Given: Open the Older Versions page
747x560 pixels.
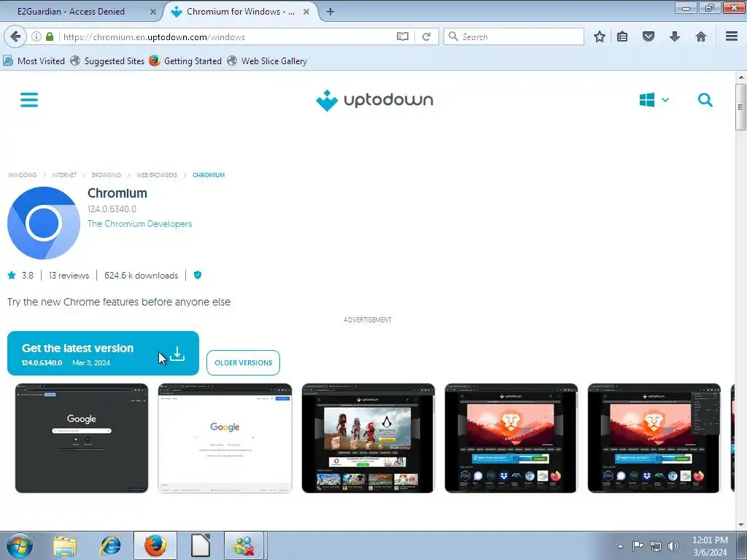Looking at the screenshot, I should click(x=243, y=363).
